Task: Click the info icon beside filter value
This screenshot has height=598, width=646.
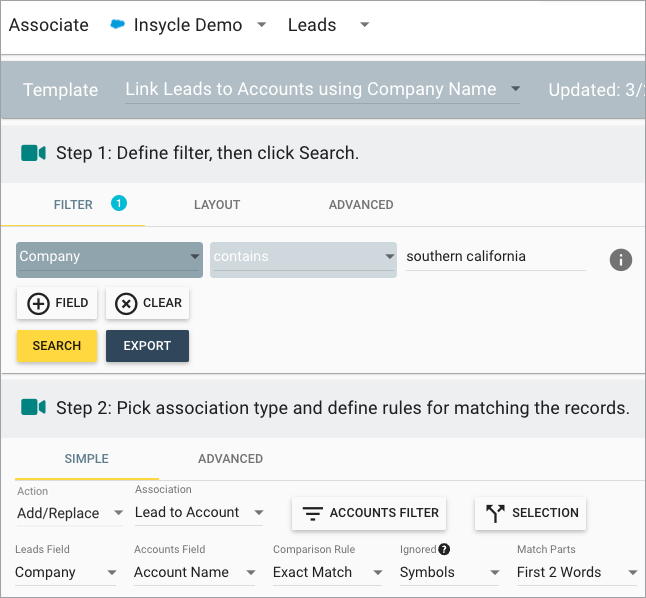Action: 620,260
